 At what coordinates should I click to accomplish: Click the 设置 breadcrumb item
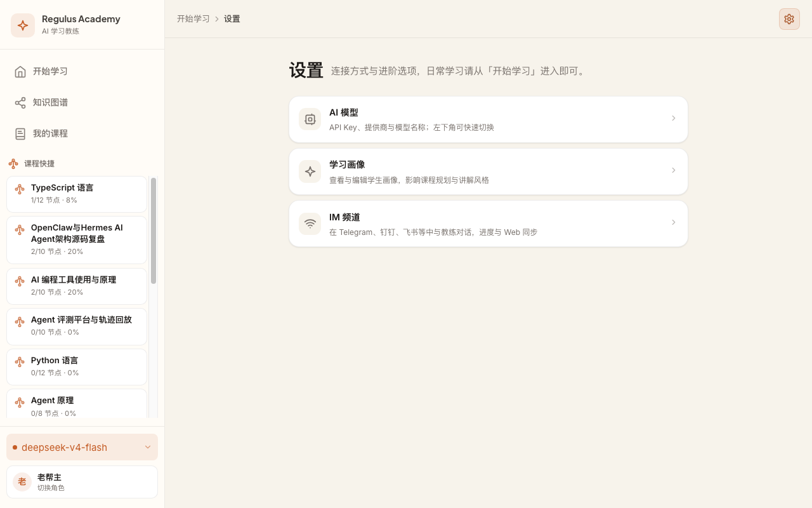(x=232, y=19)
